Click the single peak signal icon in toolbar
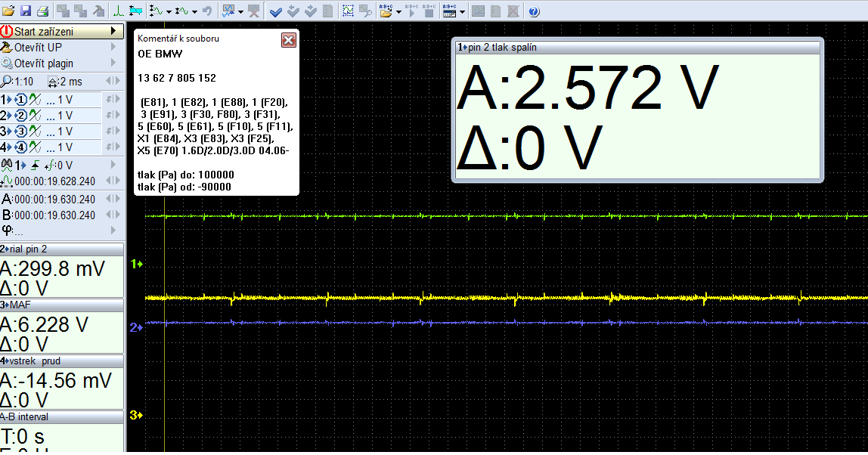Screen dimensions: 868x455 click(x=119, y=11)
